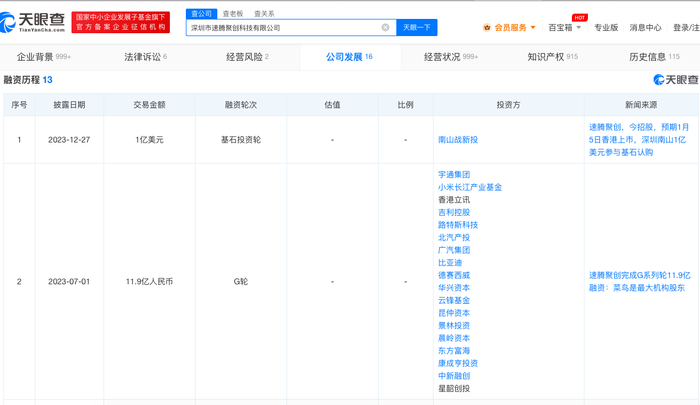Open news link about 香港上市基石认购

638,140
